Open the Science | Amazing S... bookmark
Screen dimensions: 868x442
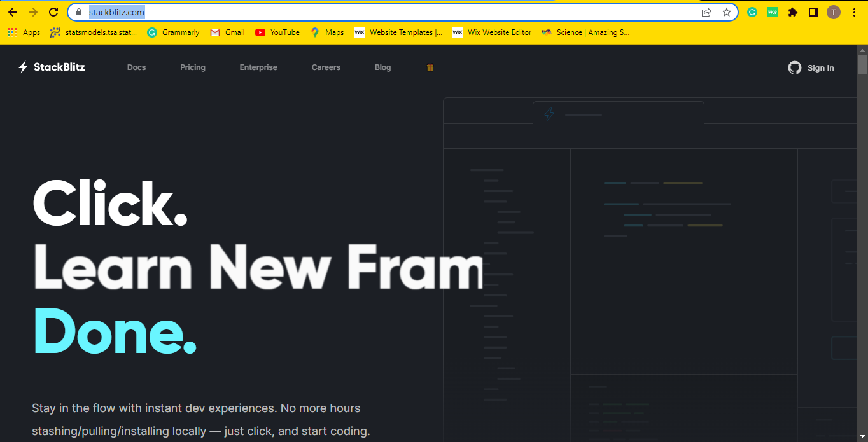pyautogui.click(x=585, y=32)
